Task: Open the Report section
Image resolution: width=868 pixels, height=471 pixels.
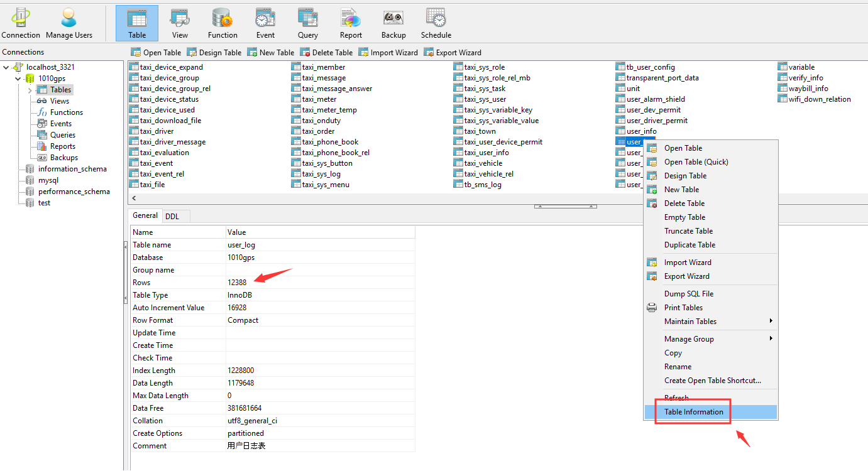Action: pyautogui.click(x=351, y=24)
